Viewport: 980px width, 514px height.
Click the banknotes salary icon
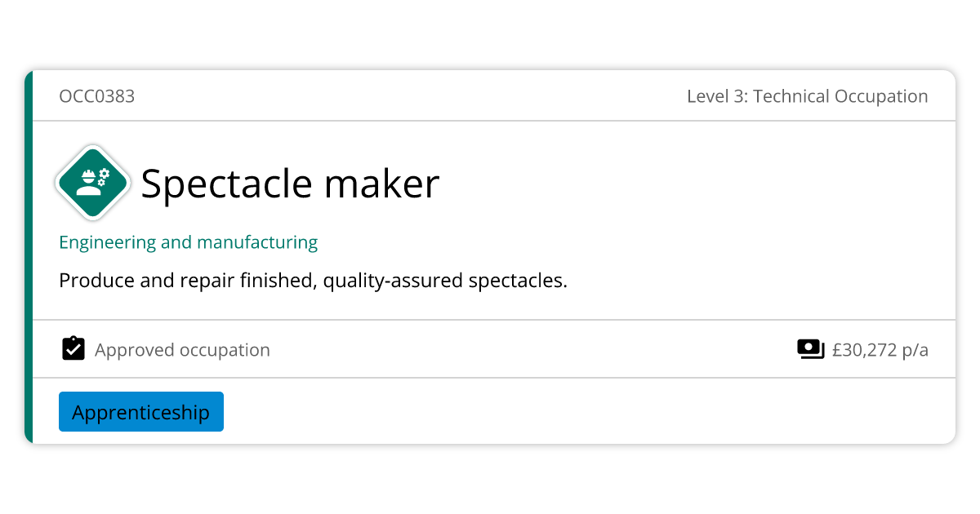pos(810,349)
